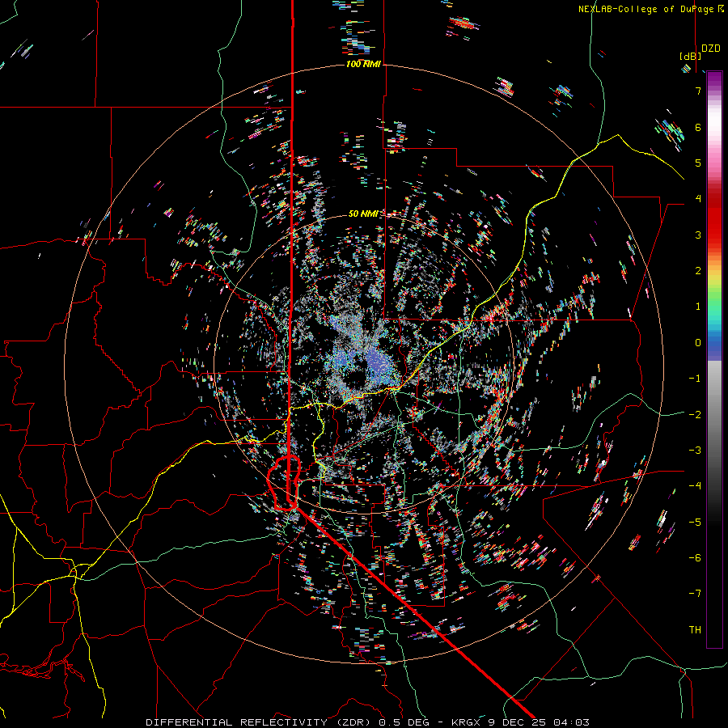Screen dimensions: 728x728
Task: Click the 1 value on color scale
Action: point(698,307)
